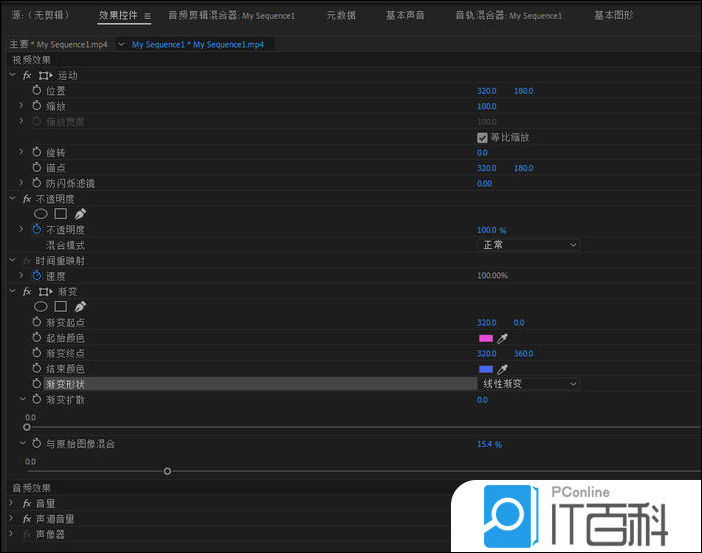Pick 起始颜色 with eyedropper

(502, 339)
